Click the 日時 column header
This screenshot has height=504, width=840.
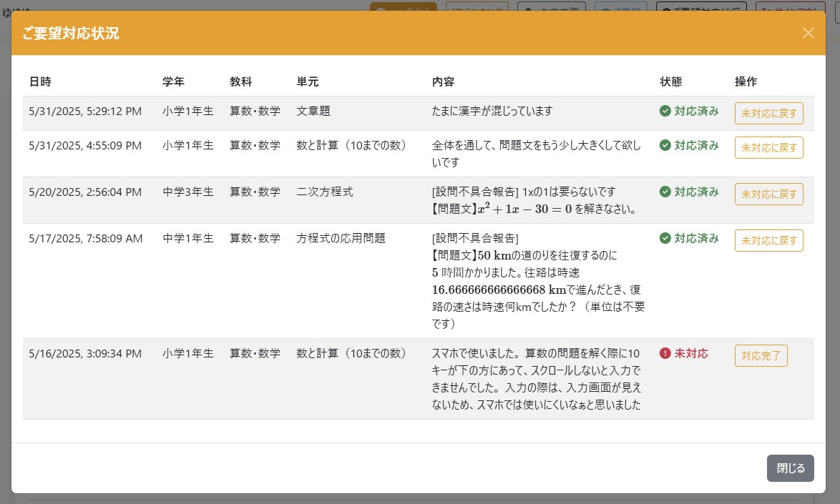point(40,81)
